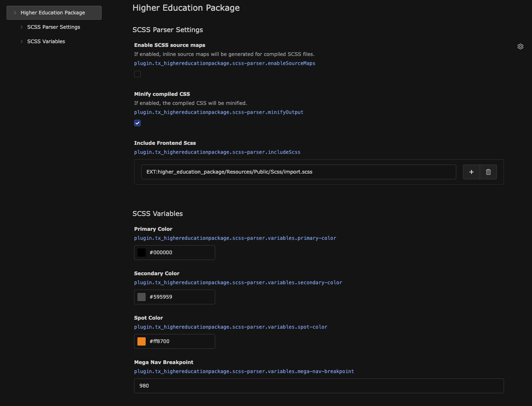Image resolution: width=532 pixels, height=406 pixels.
Task: Click the plus icon to add Scss entry
Action: point(471,172)
